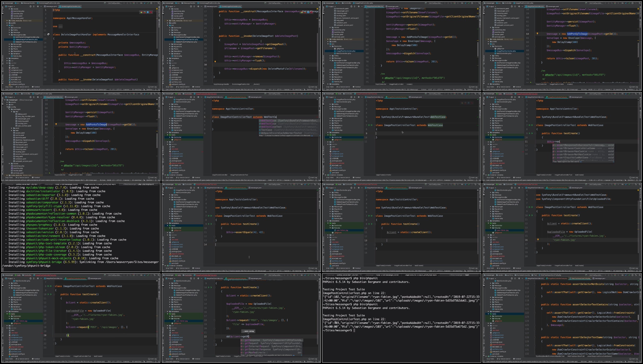Open Project panel gear in expanded config/packages frame
The image size is (643, 364).
38,97
